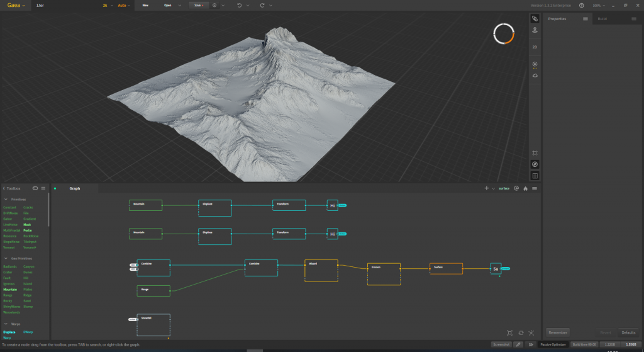The image size is (644, 352).
Task: Collapse the Geo Primitives section
Action: [x=6, y=258]
